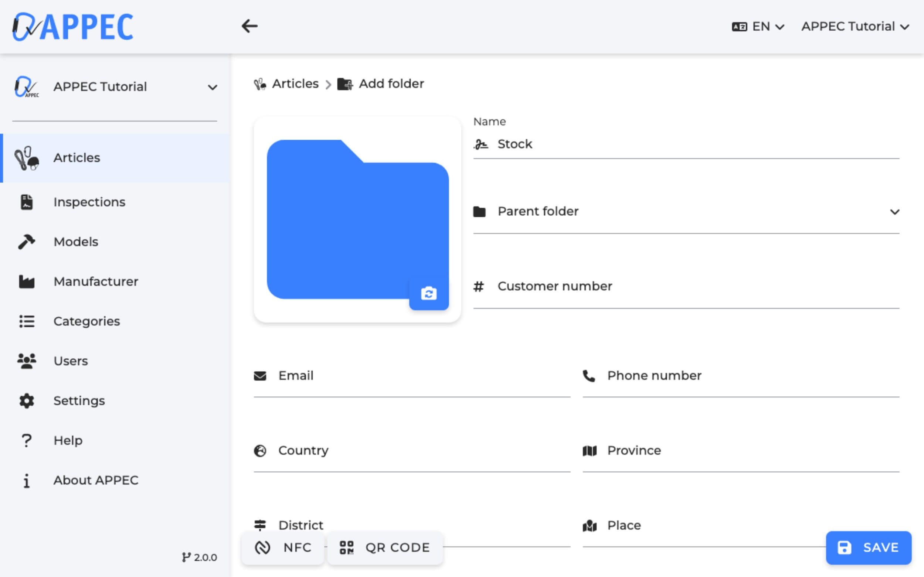Click the Inspections document icon in sidebar
Image resolution: width=924 pixels, height=577 pixels.
[26, 202]
